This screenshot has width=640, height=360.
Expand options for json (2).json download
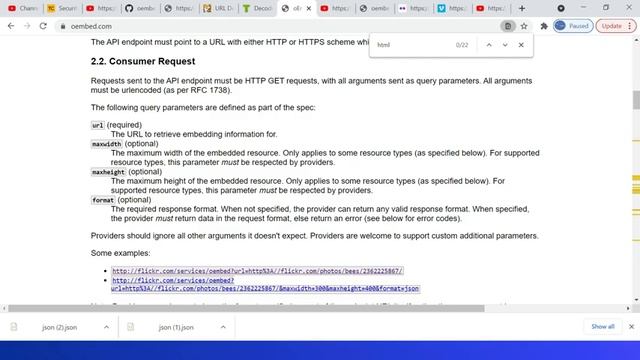pos(106,327)
